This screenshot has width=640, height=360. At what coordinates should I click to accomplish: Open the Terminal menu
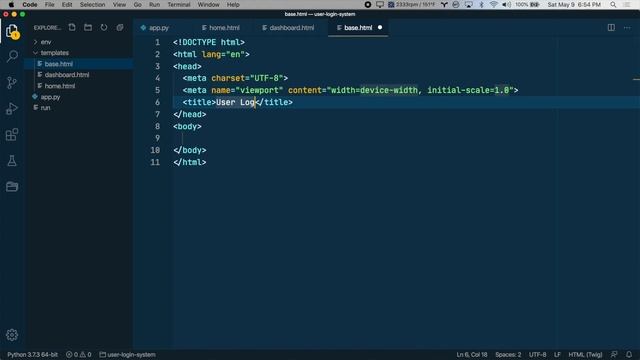[179, 4]
